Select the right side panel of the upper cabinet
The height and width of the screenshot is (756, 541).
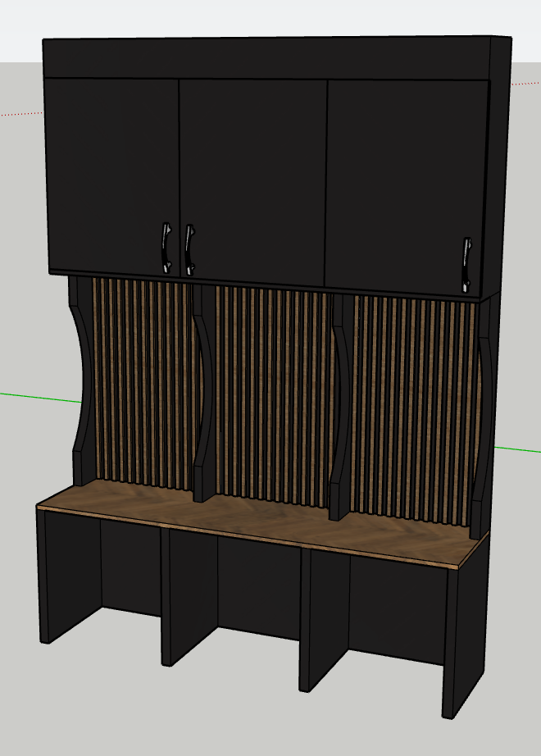pos(497,166)
